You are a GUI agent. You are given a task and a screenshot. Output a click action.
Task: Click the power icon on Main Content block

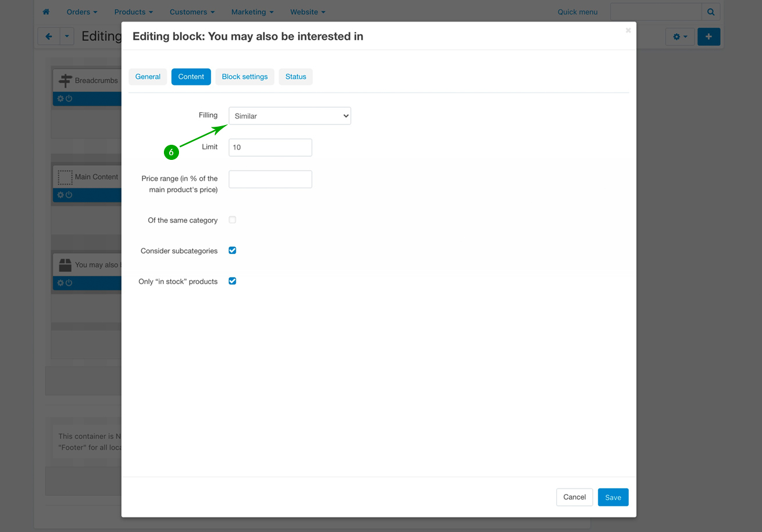point(69,195)
